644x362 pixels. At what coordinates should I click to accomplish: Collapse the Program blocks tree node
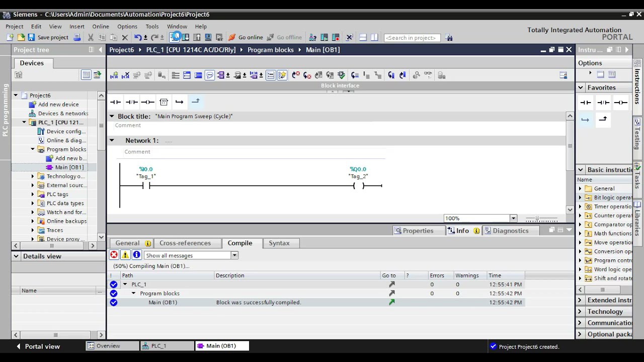coord(33,149)
